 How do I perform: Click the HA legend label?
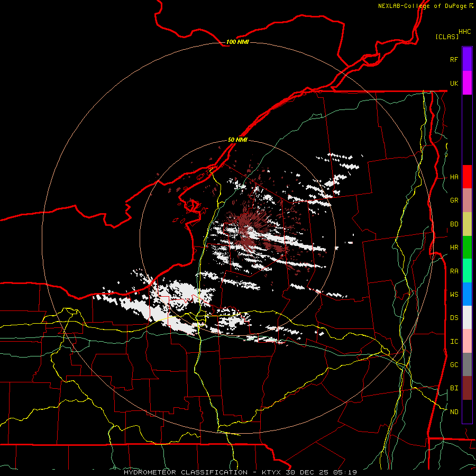coord(454,177)
